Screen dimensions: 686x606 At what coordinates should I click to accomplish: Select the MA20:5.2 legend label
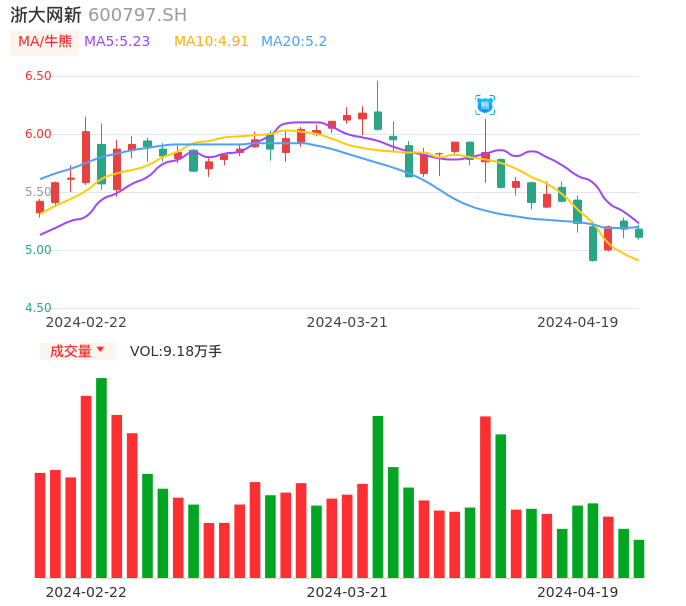pos(294,42)
